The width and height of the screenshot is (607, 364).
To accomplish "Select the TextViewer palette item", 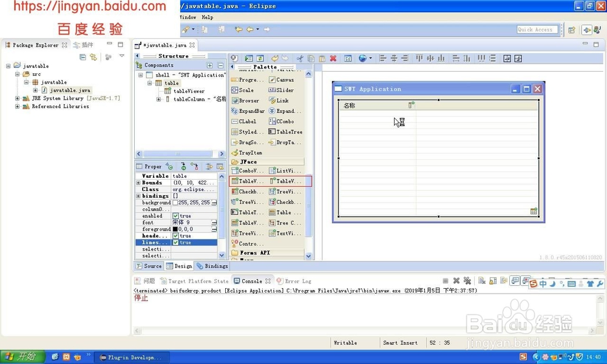I will coord(285,233).
